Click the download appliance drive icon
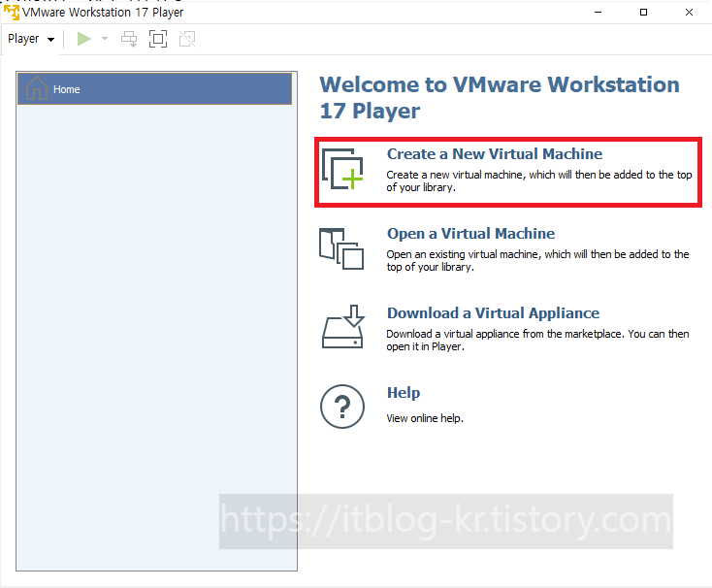 (342, 327)
